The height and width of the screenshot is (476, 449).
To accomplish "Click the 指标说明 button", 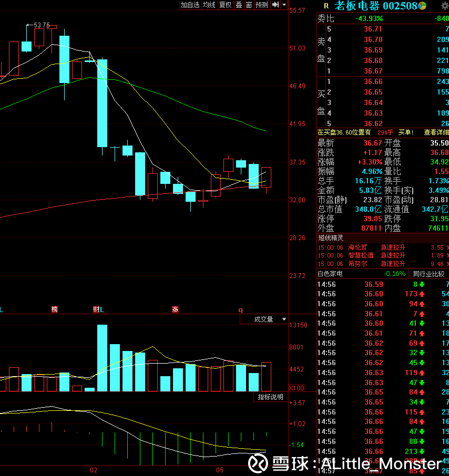I will coord(270,397).
